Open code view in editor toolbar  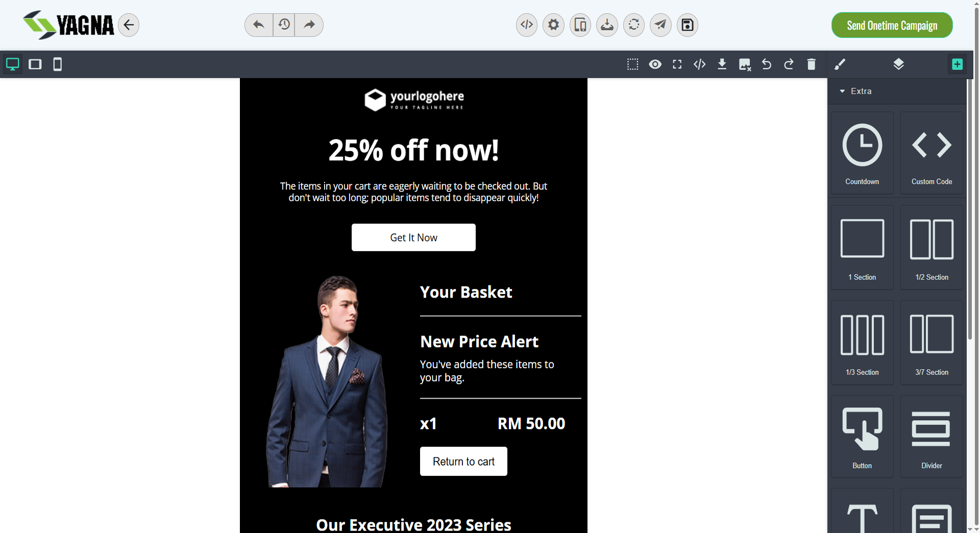pos(700,64)
